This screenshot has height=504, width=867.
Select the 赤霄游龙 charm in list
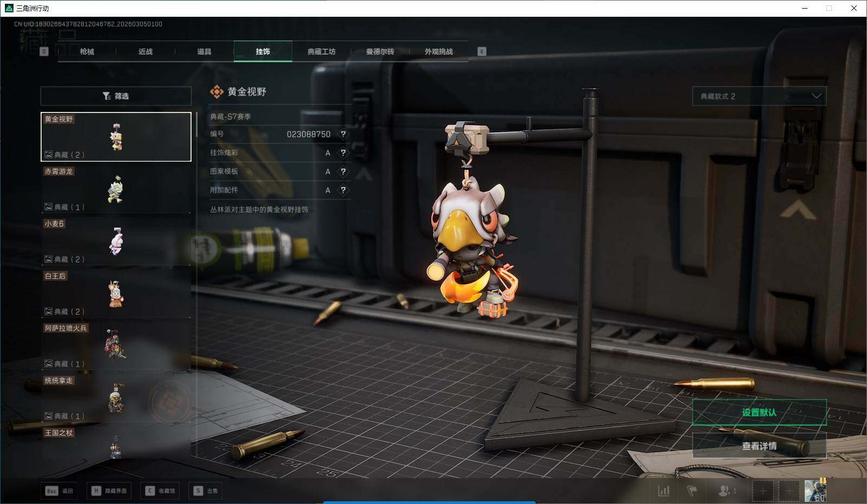[x=116, y=189]
